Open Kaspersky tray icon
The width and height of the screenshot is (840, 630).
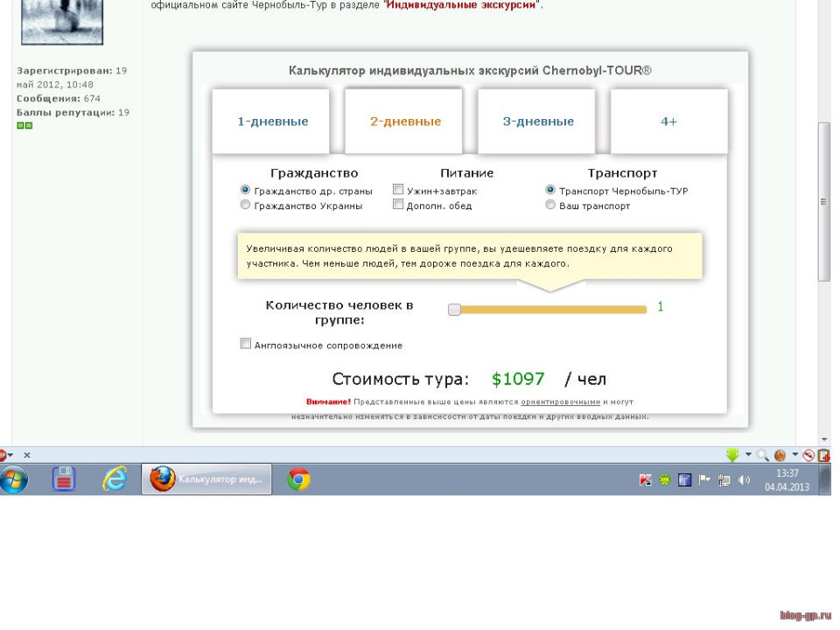[645, 480]
